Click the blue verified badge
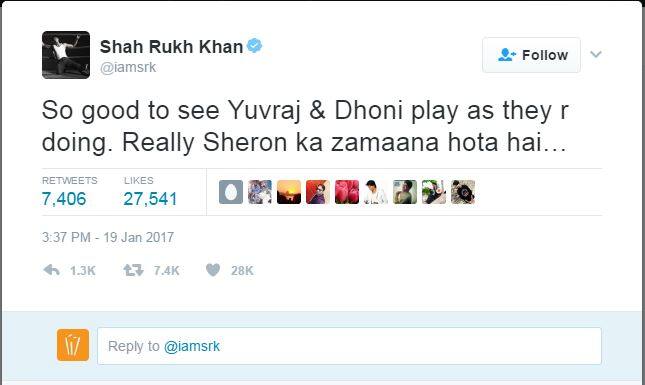This screenshot has width=645, height=385. [255, 46]
